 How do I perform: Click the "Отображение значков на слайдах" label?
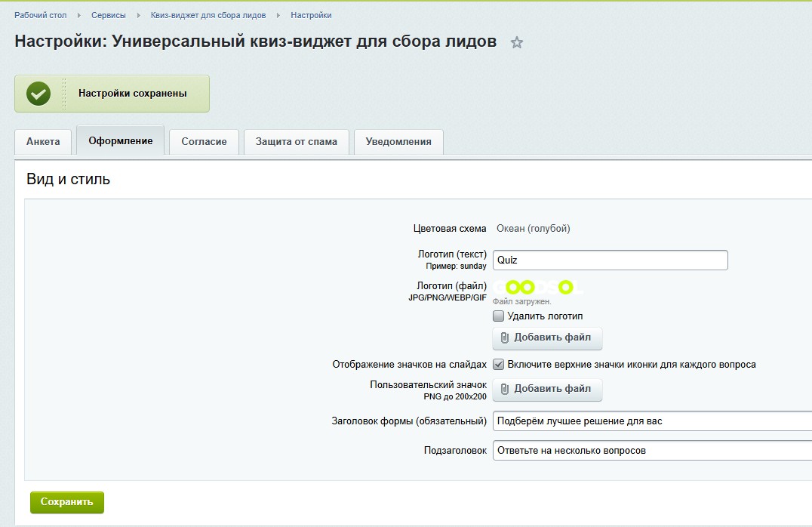click(410, 365)
